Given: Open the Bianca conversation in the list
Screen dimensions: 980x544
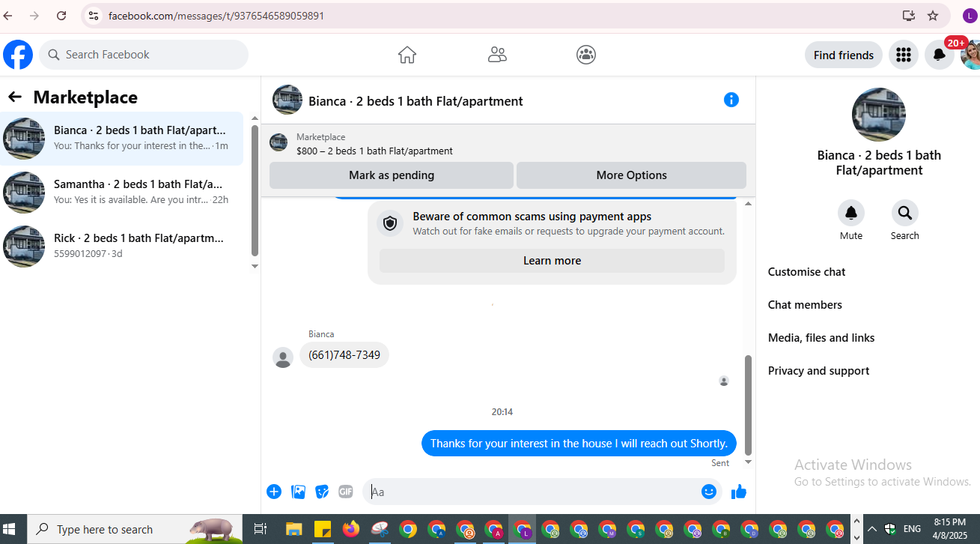Looking at the screenshot, I should (x=122, y=139).
